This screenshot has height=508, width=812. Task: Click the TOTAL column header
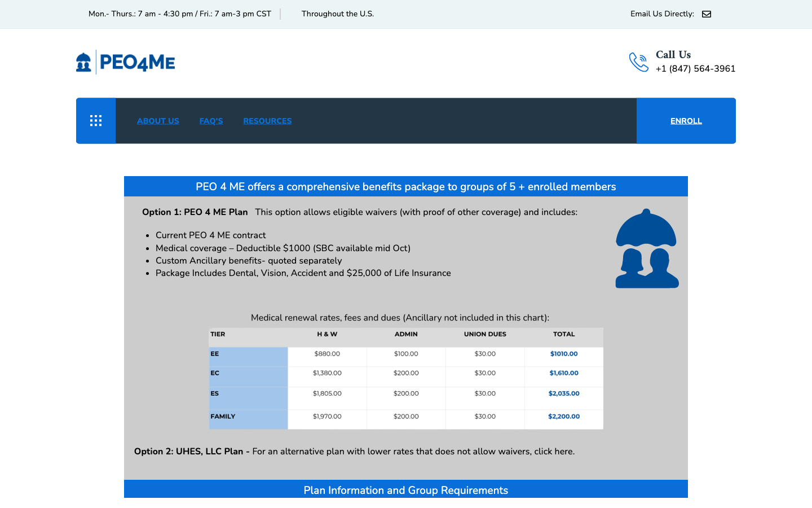coord(564,334)
